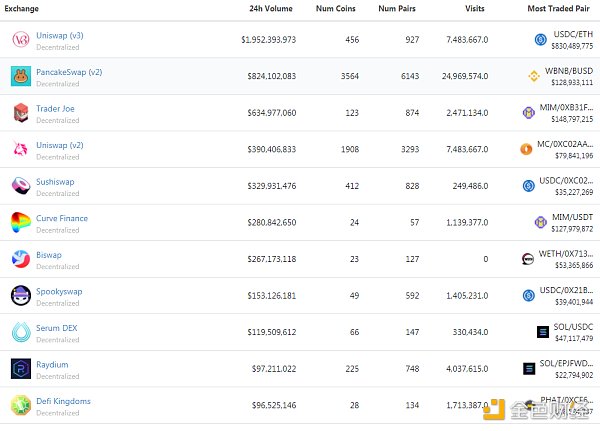
Task: Select visits value 4,037,615.0
Action: coord(467,369)
